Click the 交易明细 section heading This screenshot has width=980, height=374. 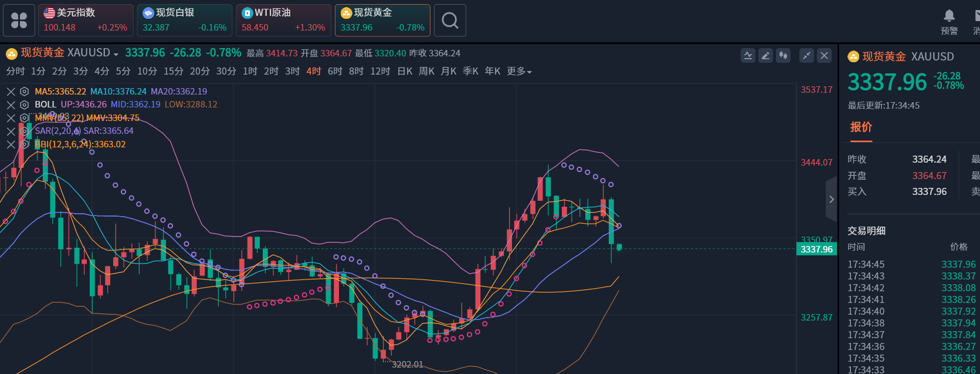(x=866, y=231)
